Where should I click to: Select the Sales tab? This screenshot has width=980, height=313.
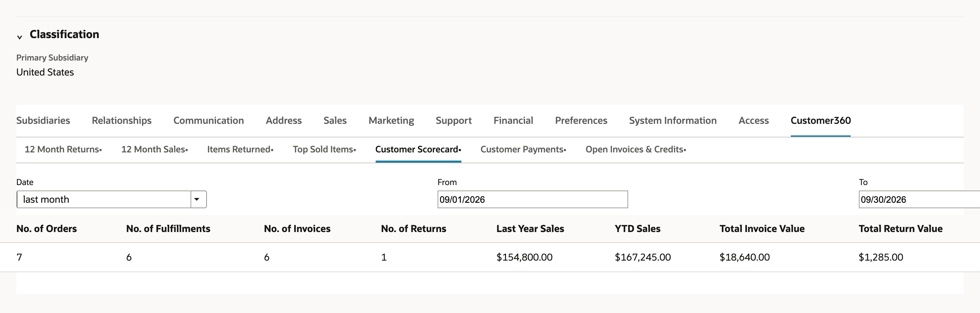pyautogui.click(x=335, y=120)
